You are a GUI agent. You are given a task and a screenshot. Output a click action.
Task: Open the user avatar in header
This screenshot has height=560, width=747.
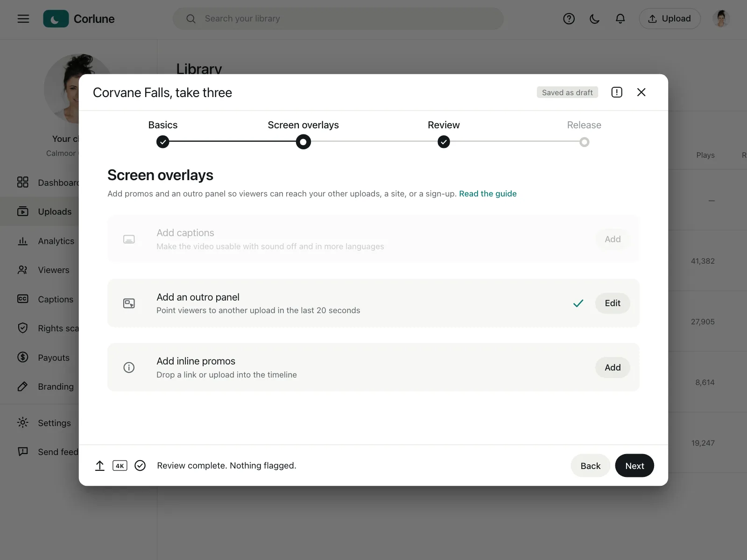pyautogui.click(x=721, y=19)
